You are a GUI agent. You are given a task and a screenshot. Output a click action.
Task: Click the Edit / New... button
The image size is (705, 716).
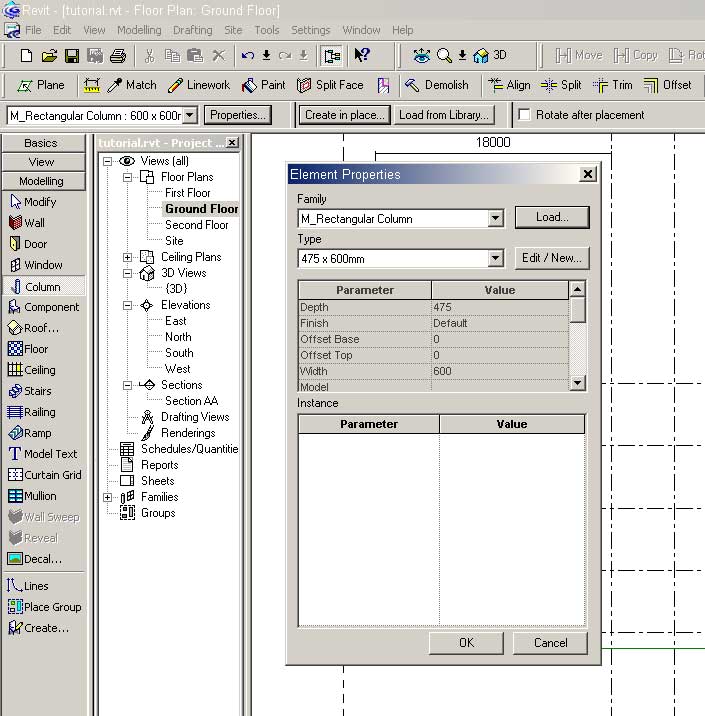[552, 258]
